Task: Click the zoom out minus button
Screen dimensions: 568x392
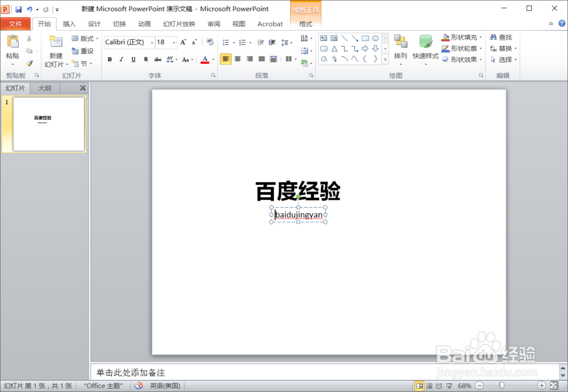Action: pos(479,386)
